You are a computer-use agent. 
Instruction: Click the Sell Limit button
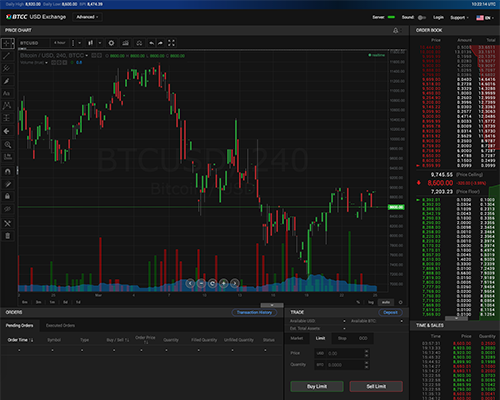point(376,386)
